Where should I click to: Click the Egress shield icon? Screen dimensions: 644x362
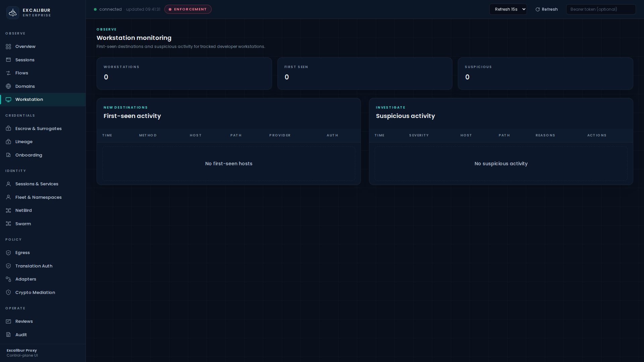click(x=8, y=253)
